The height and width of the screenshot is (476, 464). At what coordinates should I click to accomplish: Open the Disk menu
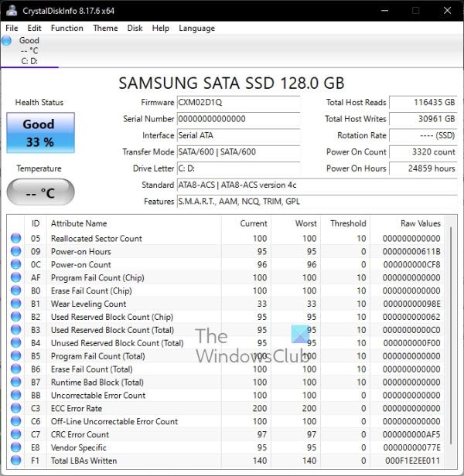(135, 29)
